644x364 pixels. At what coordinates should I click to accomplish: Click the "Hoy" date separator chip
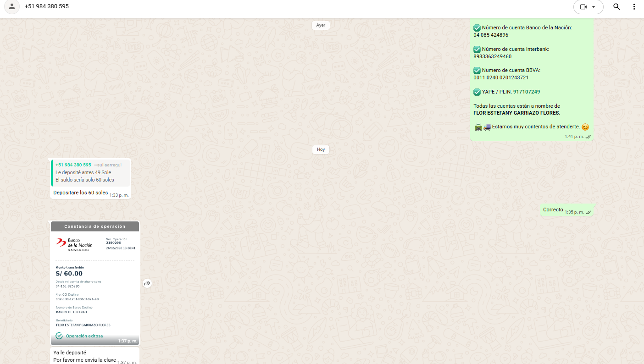coord(321,149)
